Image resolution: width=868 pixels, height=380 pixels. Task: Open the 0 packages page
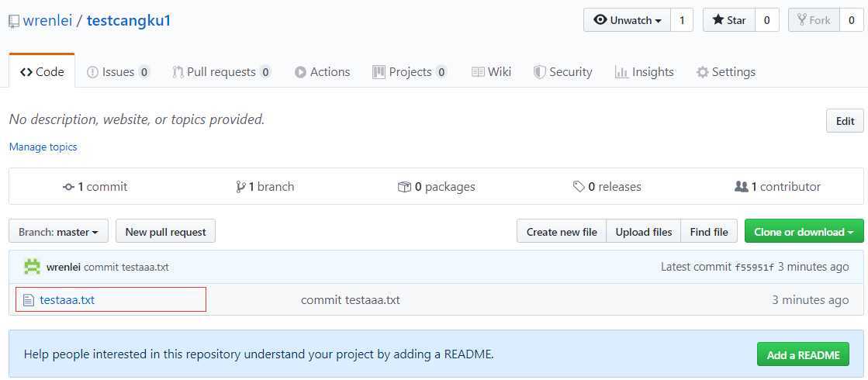(436, 187)
